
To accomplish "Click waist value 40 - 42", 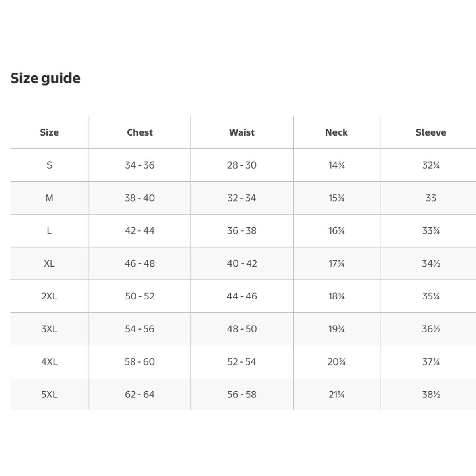I will coord(242,263).
